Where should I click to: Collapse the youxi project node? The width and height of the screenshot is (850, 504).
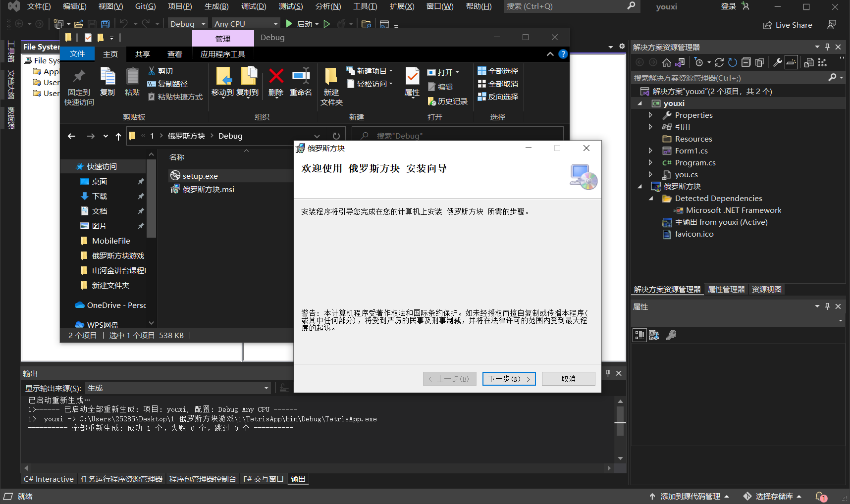(x=639, y=103)
